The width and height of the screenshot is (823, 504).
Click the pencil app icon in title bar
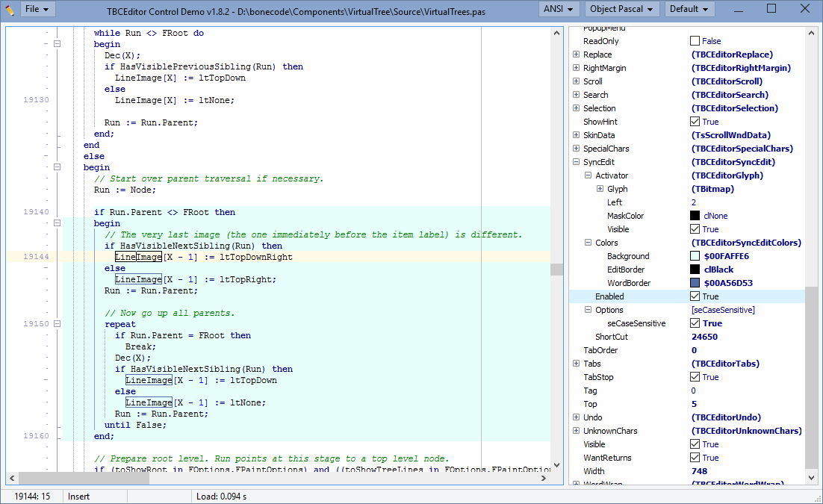pyautogui.click(x=10, y=9)
